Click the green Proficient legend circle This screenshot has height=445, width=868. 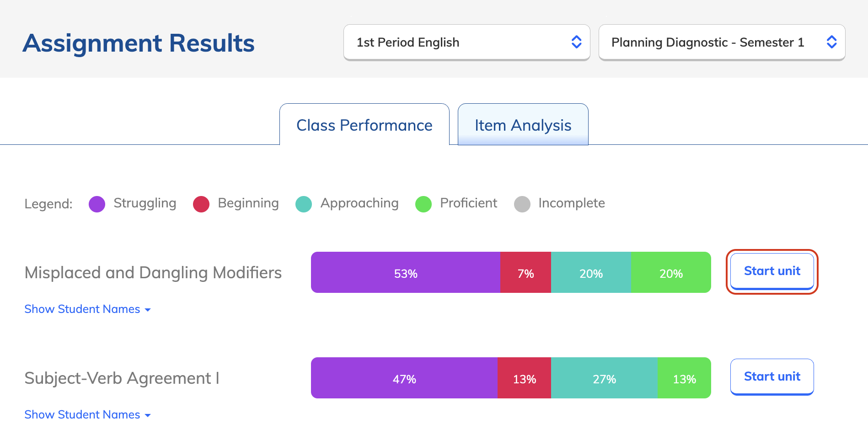[423, 204]
